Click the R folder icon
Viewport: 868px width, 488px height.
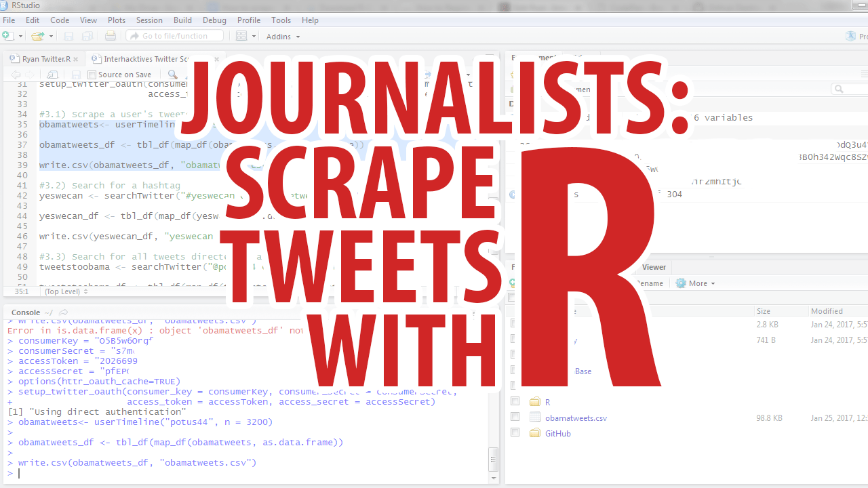coord(534,402)
